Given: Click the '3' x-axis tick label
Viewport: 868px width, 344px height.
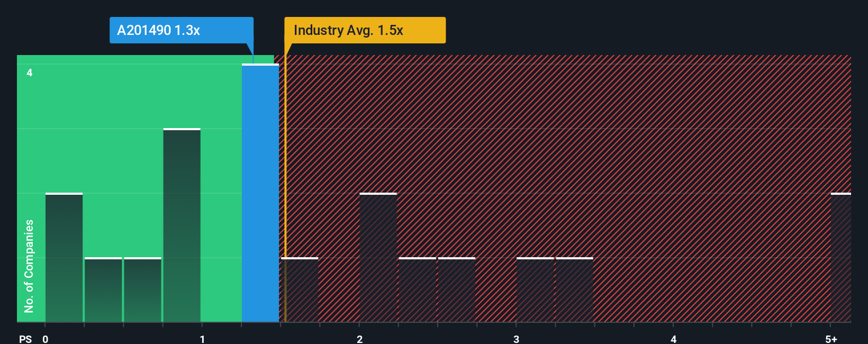Looking at the screenshot, I should [516, 339].
